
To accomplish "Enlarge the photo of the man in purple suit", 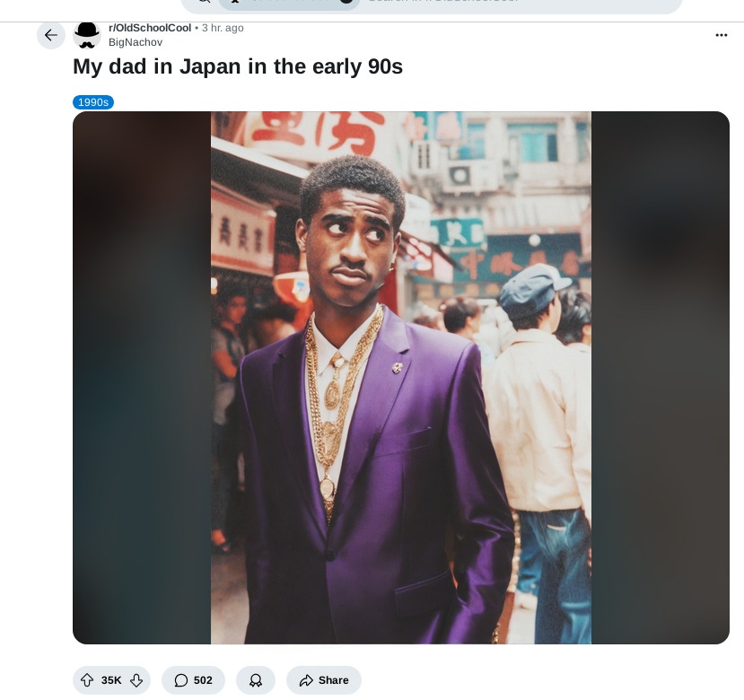I will 401,378.
